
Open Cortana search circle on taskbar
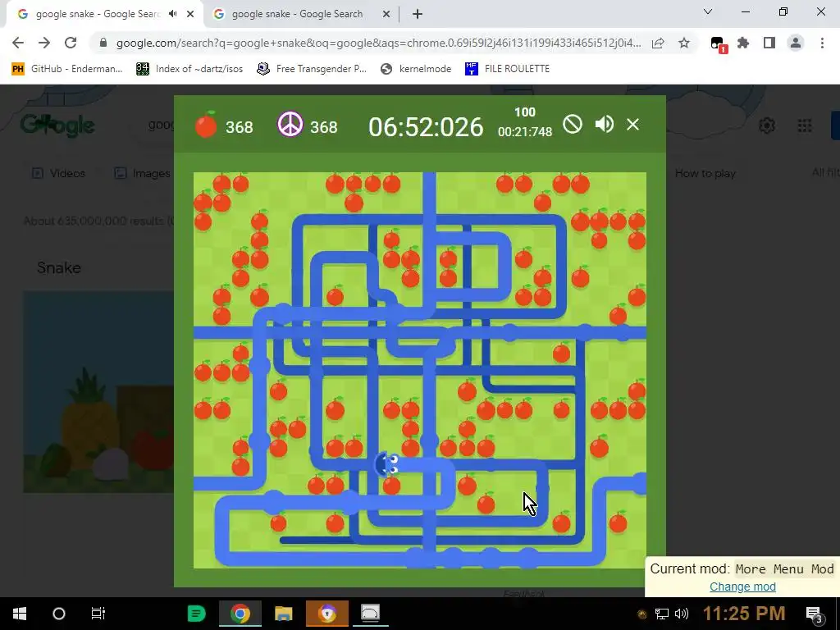59,614
